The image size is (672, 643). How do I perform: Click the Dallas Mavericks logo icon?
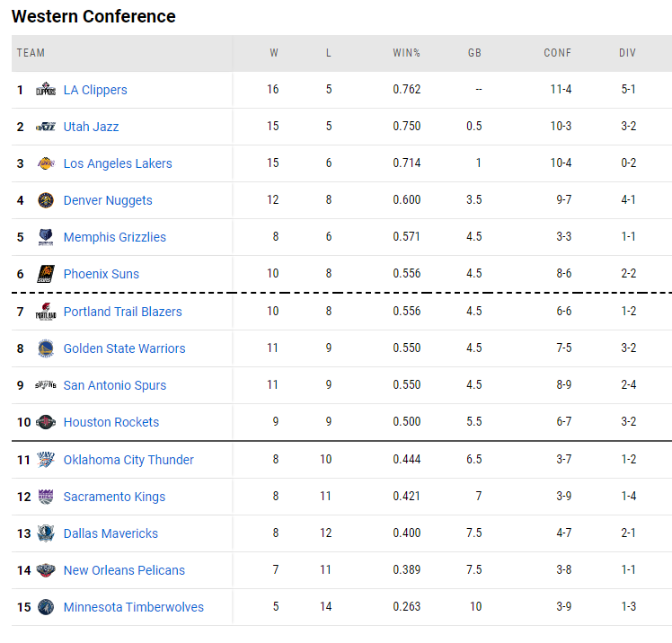coord(45,533)
